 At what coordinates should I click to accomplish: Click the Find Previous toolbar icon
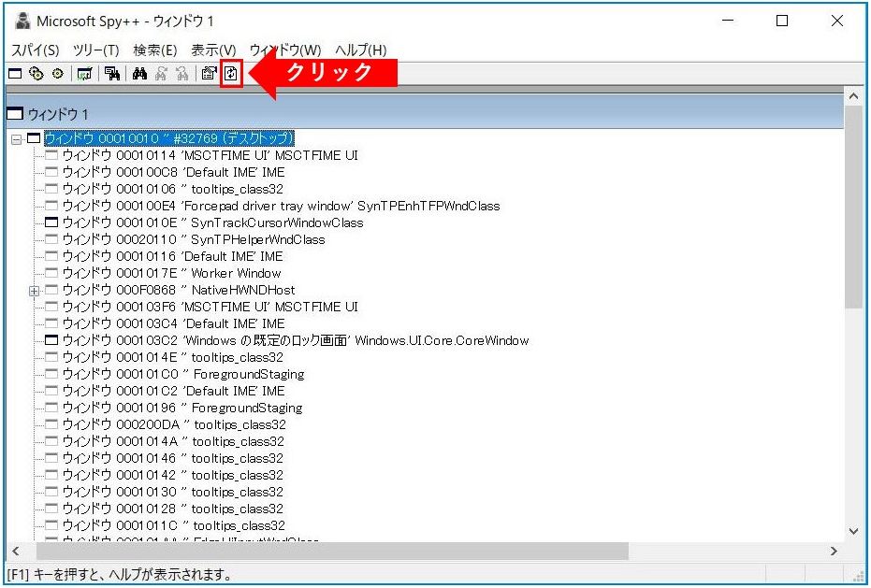182,73
